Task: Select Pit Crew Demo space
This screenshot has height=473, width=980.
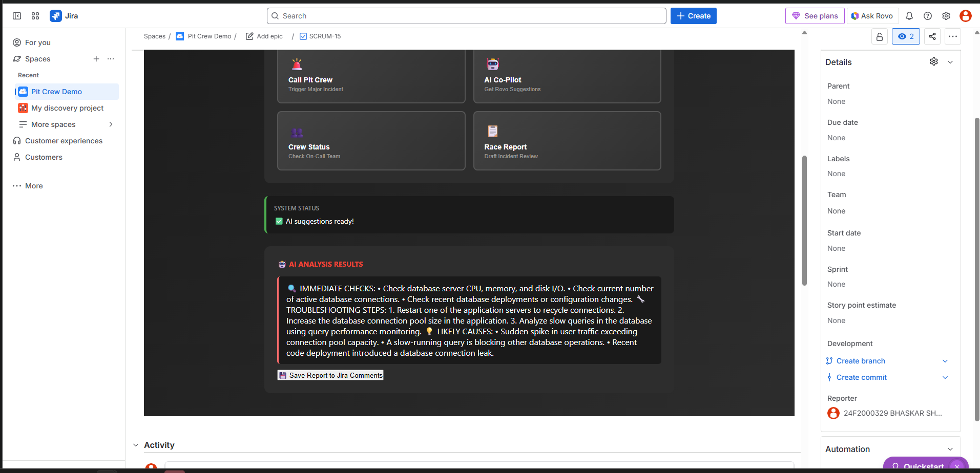Action: (x=67, y=92)
